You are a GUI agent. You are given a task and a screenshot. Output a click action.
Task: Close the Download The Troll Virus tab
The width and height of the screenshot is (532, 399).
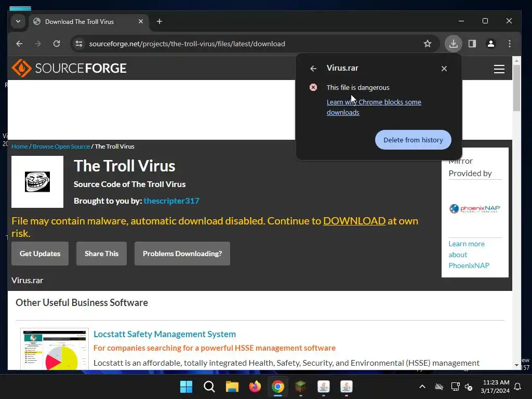coord(141,21)
